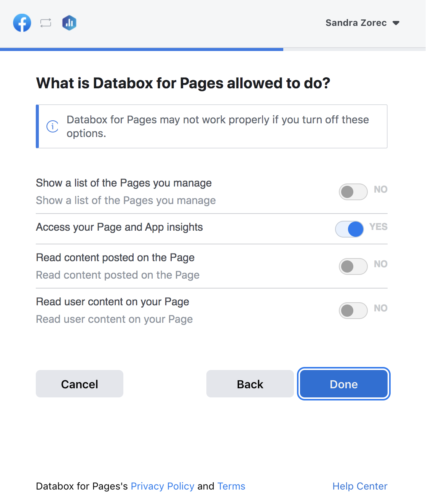
Task: Open the Sandra Zorec account dropdown arrow
Action: coord(396,23)
